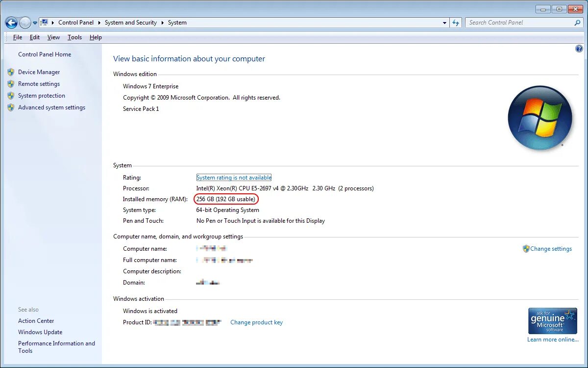Click the search magnifier icon
This screenshot has height=368, width=588.
point(577,23)
